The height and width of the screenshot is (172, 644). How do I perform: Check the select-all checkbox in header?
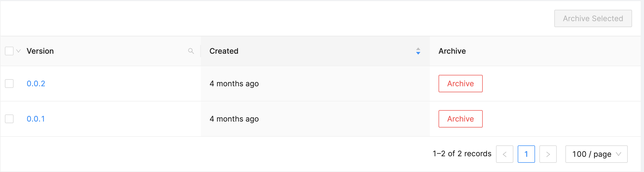coord(9,51)
